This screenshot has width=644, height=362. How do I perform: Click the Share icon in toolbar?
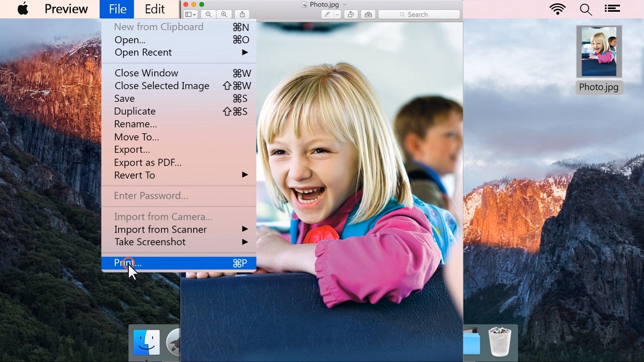tap(242, 14)
